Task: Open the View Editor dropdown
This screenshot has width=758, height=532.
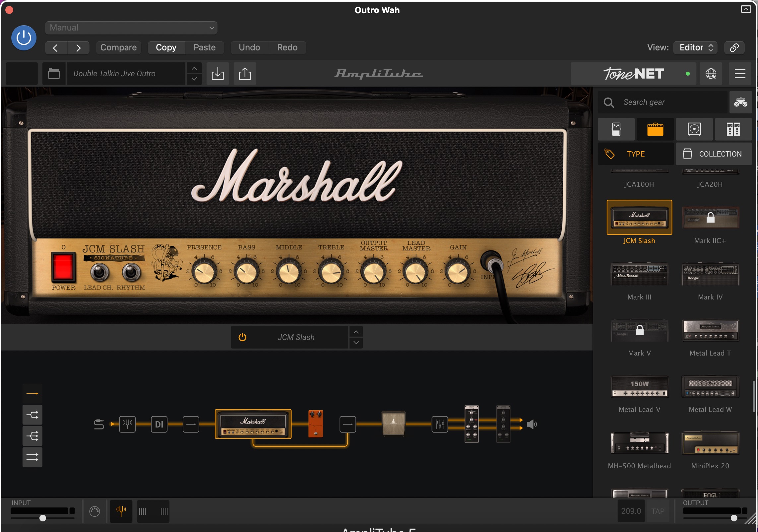Action: 696,47
